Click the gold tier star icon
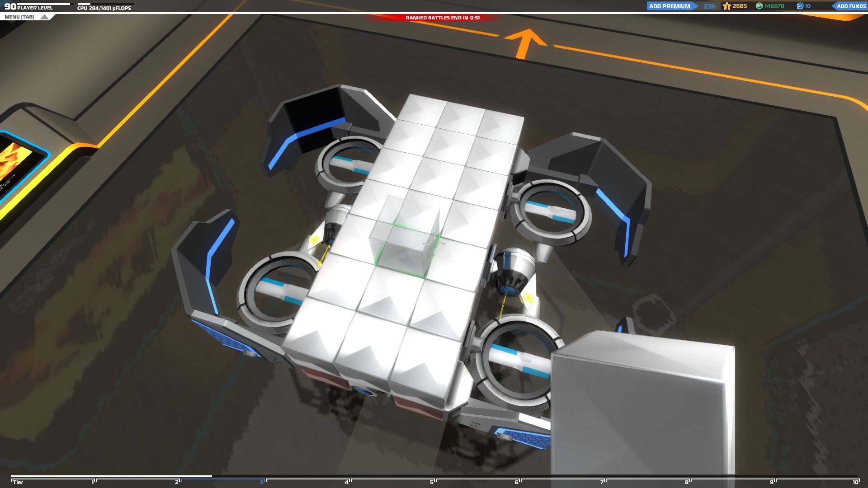868x488 pixels. point(727,6)
